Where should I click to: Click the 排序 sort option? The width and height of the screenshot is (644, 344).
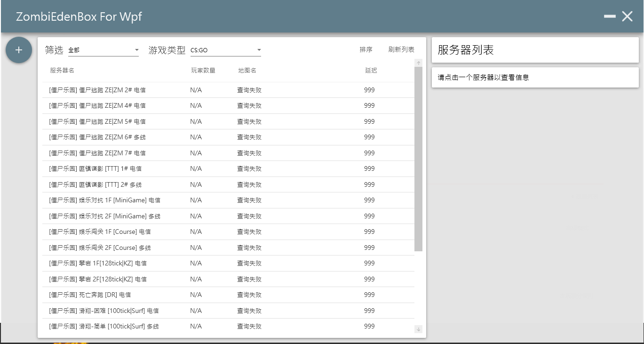(366, 48)
